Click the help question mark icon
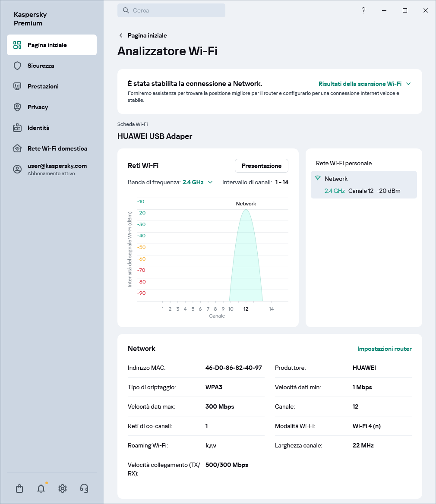This screenshot has height=504, width=436. [x=363, y=10]
